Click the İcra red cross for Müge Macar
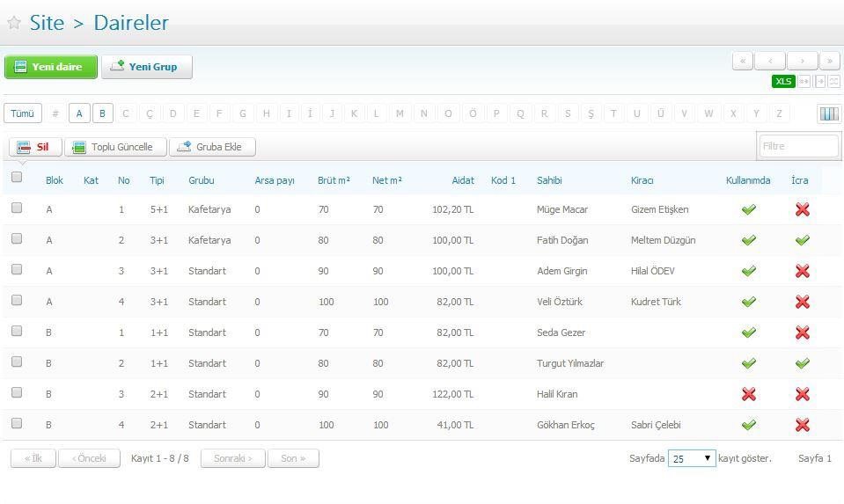 (802, 209)
